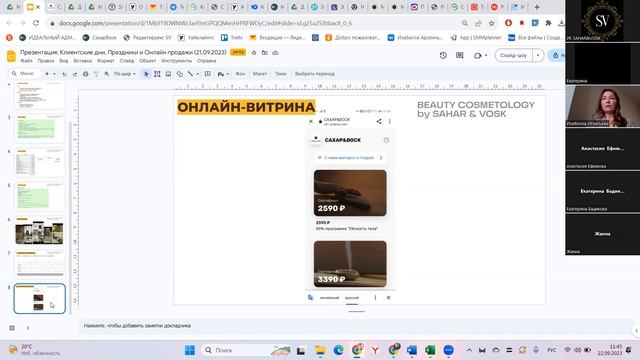Open Google Slides home logo
The image size is (640, 360).
[x=11, y=56]
